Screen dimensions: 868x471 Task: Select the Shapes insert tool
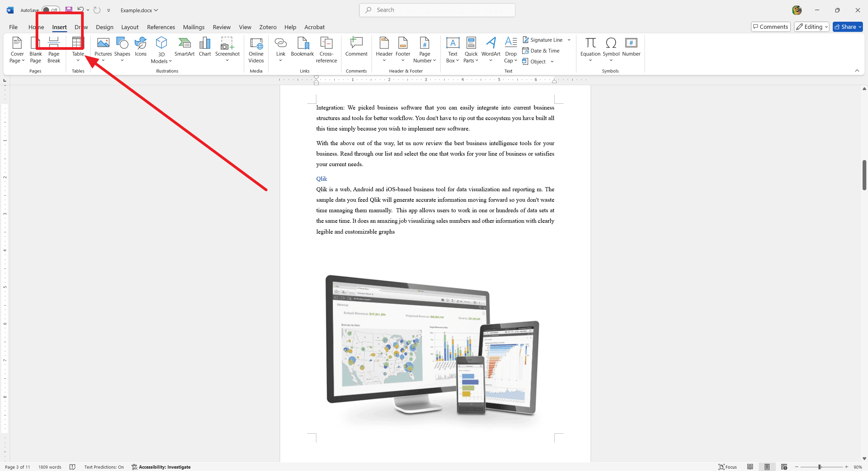coord(122,49)
